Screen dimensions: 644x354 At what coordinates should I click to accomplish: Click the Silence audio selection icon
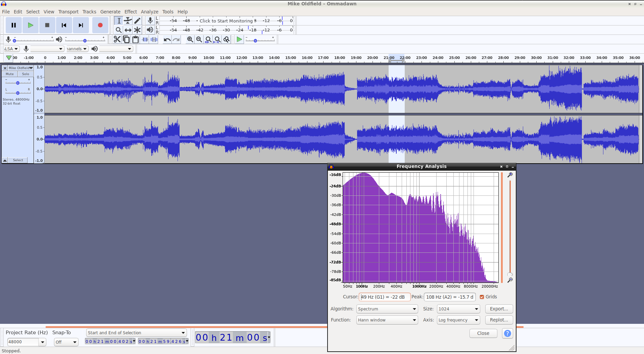pyautogui.click(x=154, y=40)
